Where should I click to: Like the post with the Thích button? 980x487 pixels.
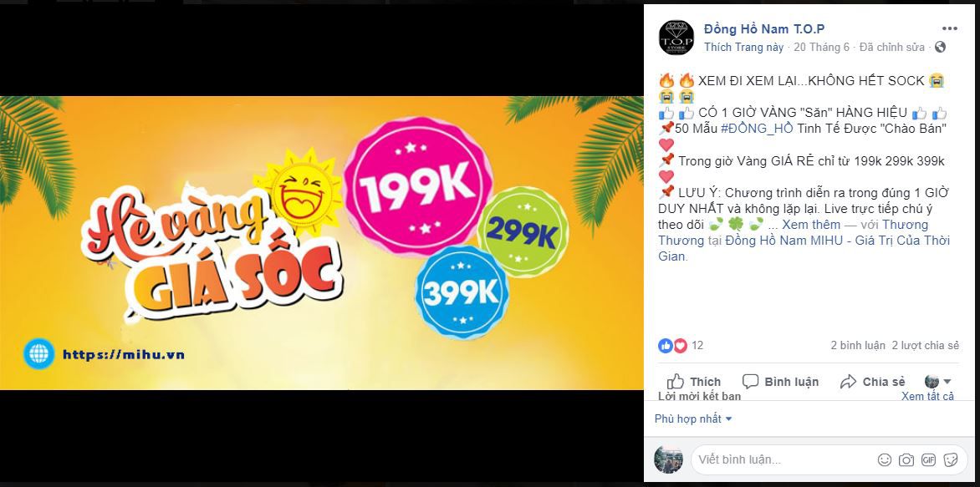694,382
